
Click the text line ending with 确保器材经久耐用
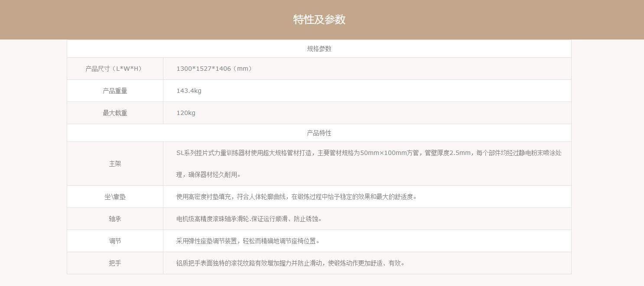[x=208, y=174]
